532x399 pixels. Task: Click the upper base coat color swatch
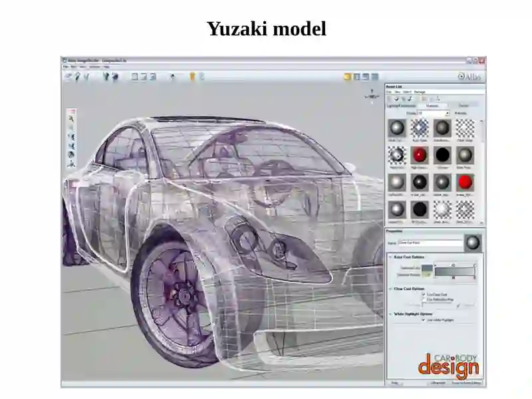pos(427,268)
